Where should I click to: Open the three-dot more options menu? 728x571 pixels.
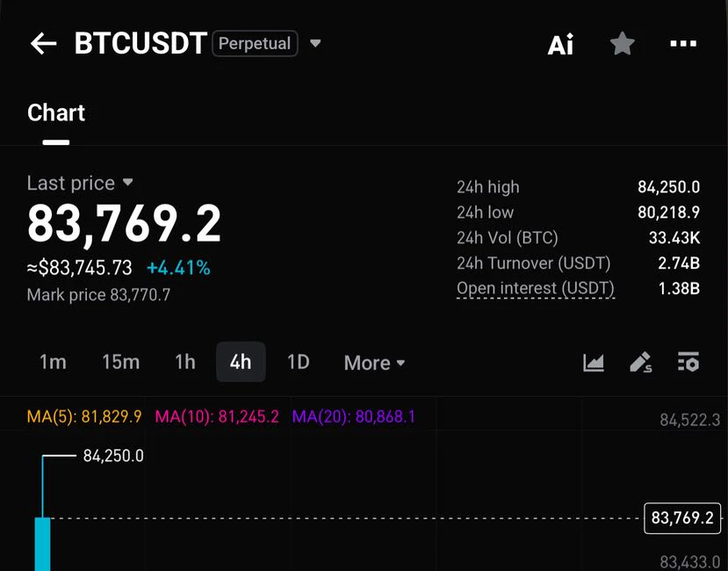coord(683,44)
